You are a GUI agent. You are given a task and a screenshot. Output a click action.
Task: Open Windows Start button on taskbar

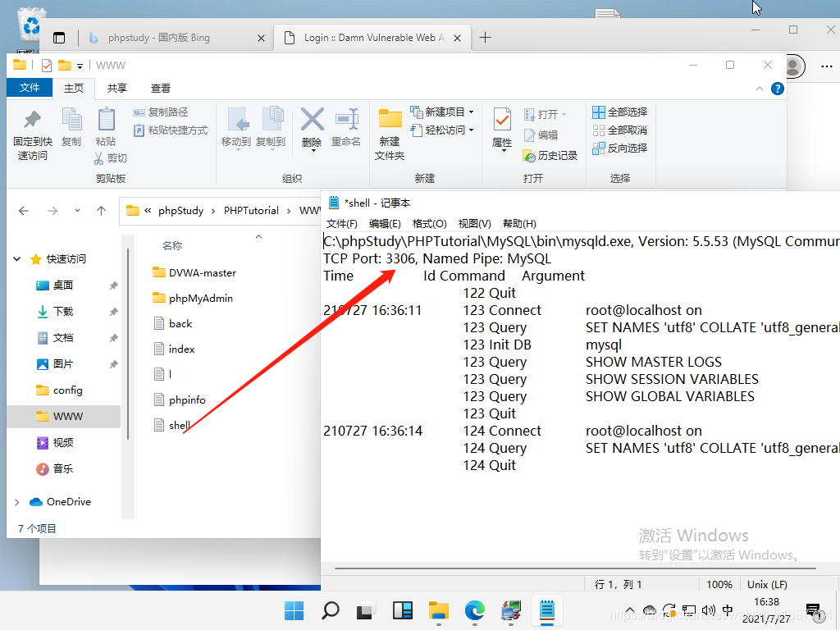[x=294, y=610]
